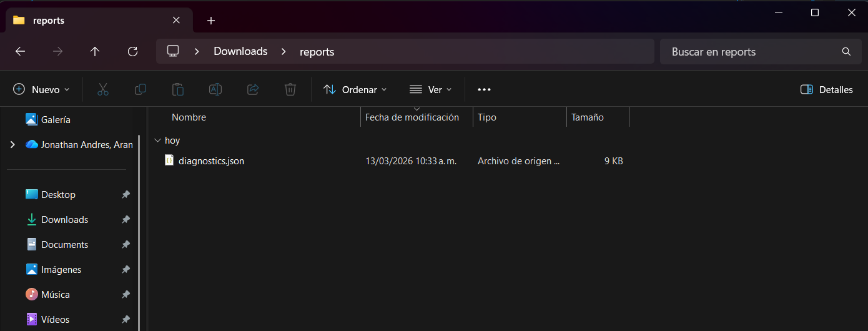
Task: Click the Cut scissors icon
Action: point(103,89)
